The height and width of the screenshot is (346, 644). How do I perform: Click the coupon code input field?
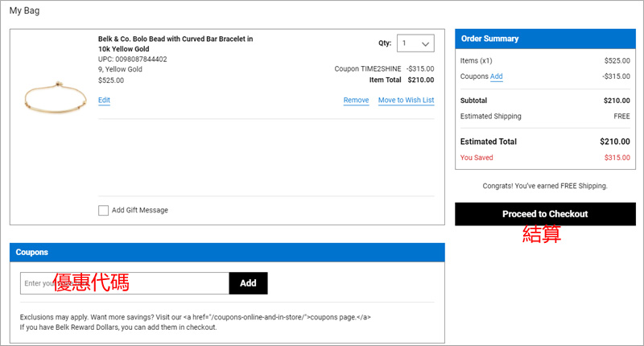click(x=125, y=283)
